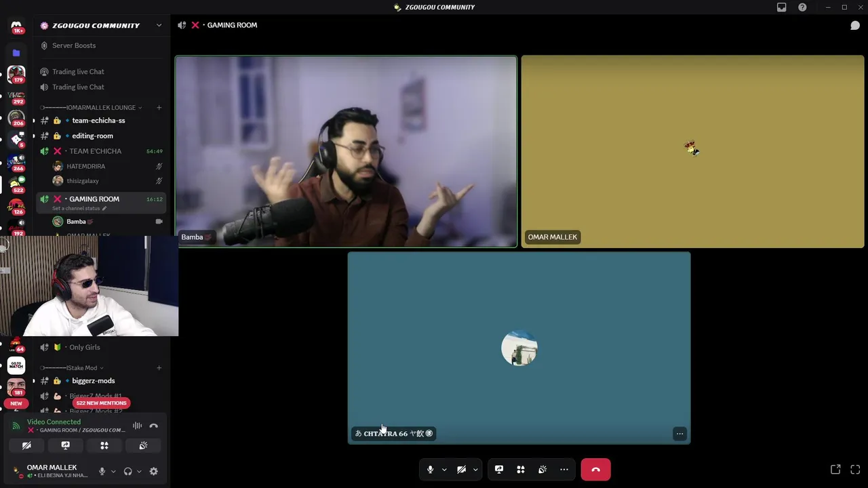This screenshot has height=488, width=868.
Task: Share screen from the voice panel
Action: click(65, 445)
